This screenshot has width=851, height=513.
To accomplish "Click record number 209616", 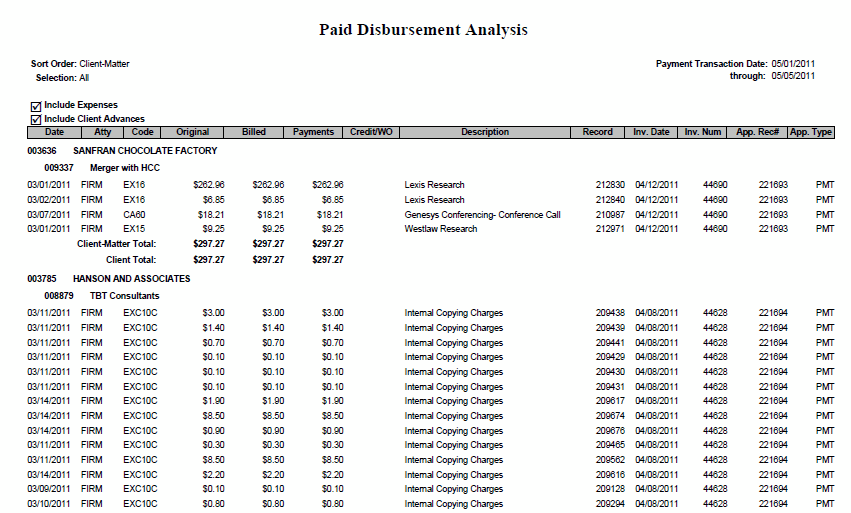I will (x=610, y=475).
